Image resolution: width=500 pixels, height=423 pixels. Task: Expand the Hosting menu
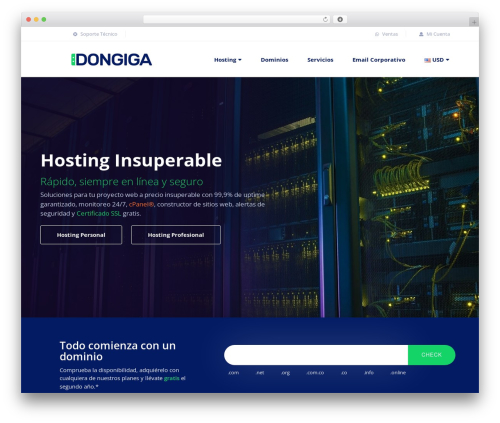[x=228, y=60]
